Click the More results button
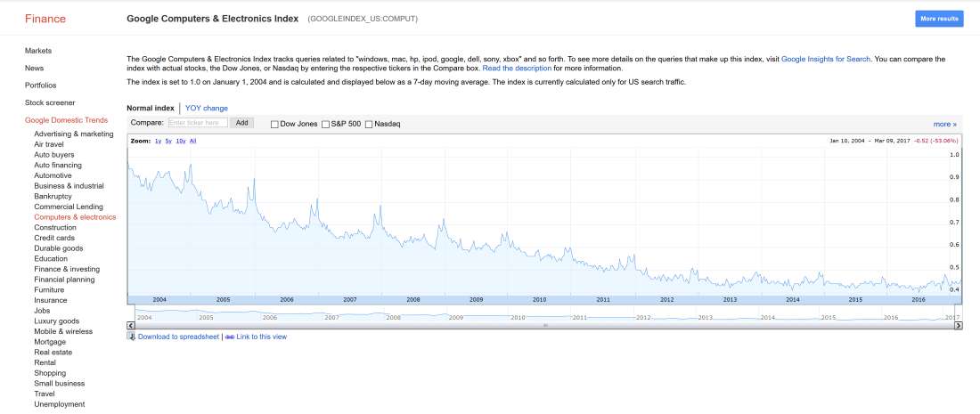 point(939,19)
